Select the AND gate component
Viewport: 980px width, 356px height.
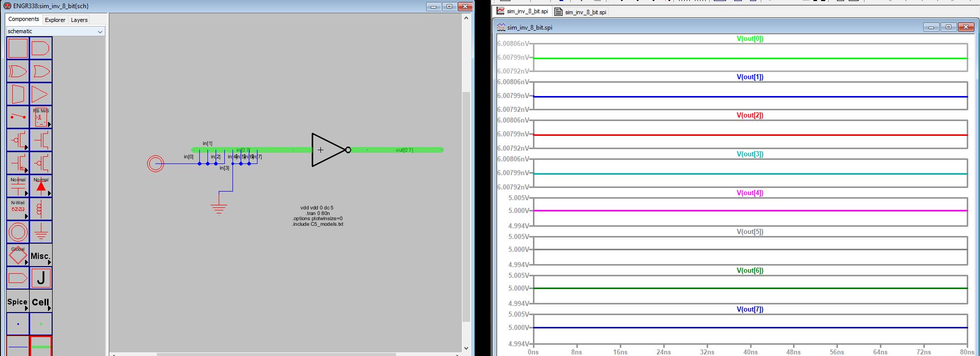40,49
